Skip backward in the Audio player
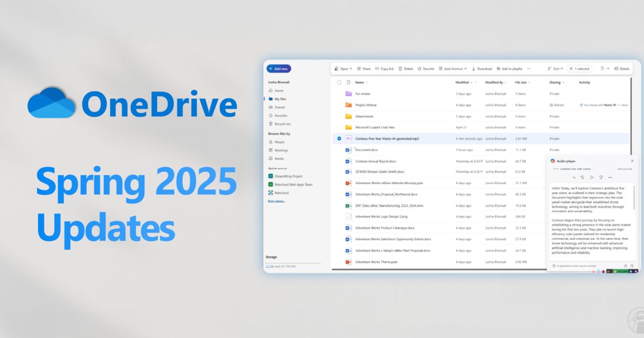 point(583,177)
